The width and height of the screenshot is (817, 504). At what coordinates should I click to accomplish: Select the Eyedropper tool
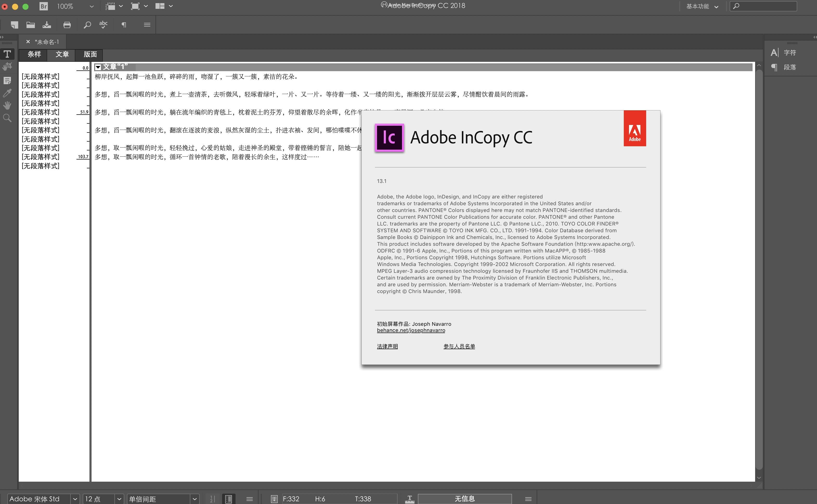[x=7, y=93]
